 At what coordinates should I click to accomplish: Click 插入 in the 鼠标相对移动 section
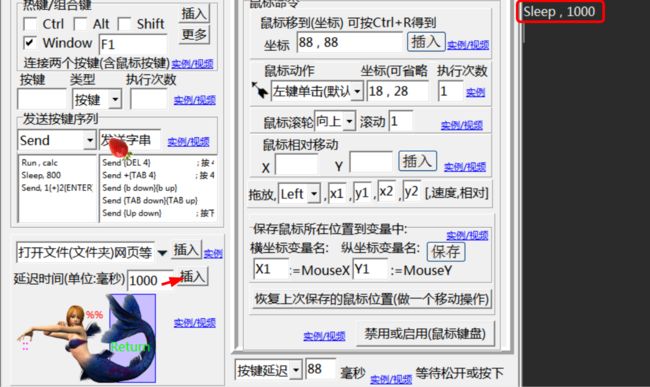(417, 161)
